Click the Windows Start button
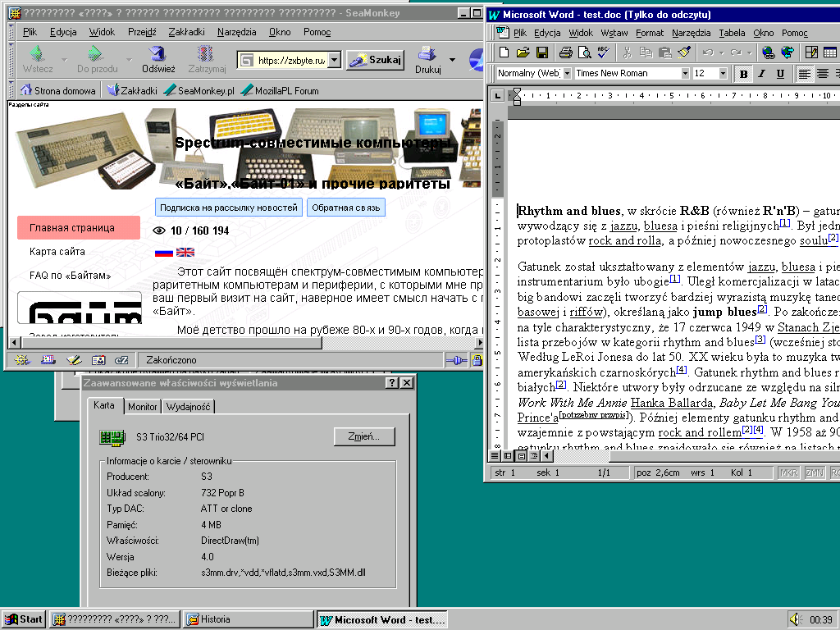The image size is (840, 630). pos(23,619)
